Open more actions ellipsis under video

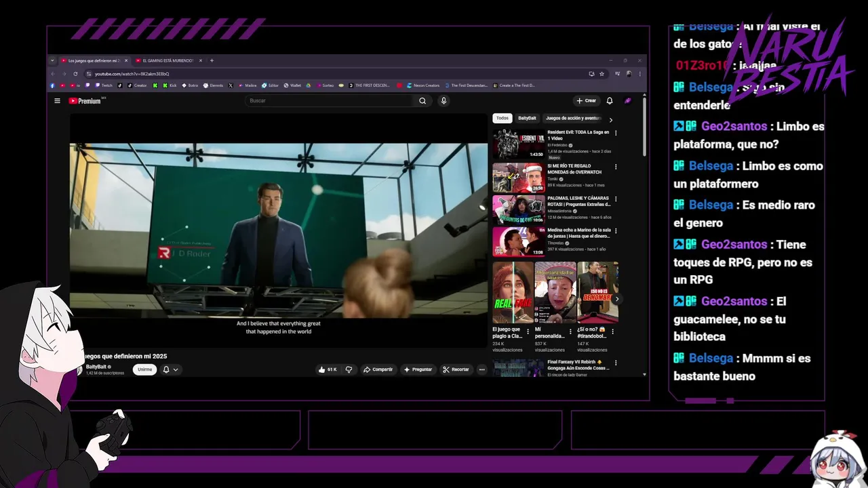(481, 369)
